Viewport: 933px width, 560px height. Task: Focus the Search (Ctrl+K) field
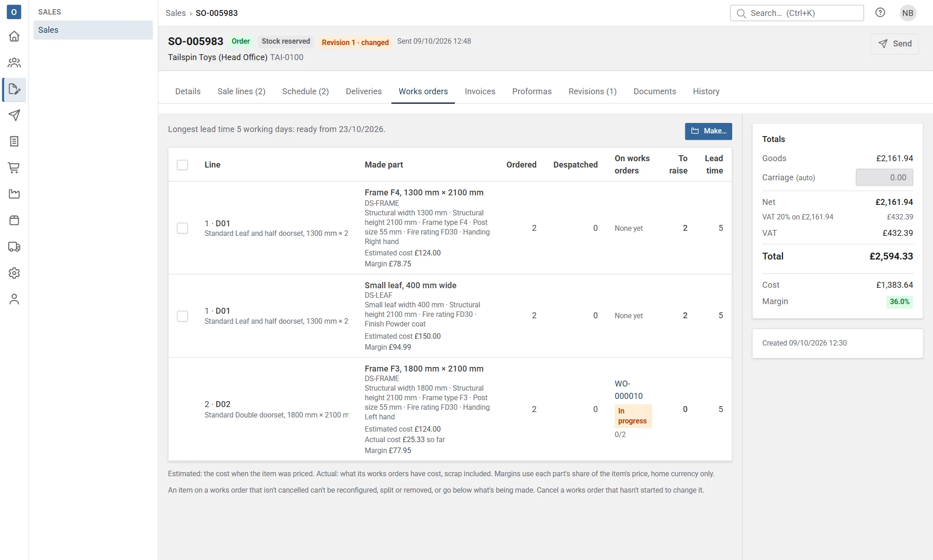pos(797,13)
